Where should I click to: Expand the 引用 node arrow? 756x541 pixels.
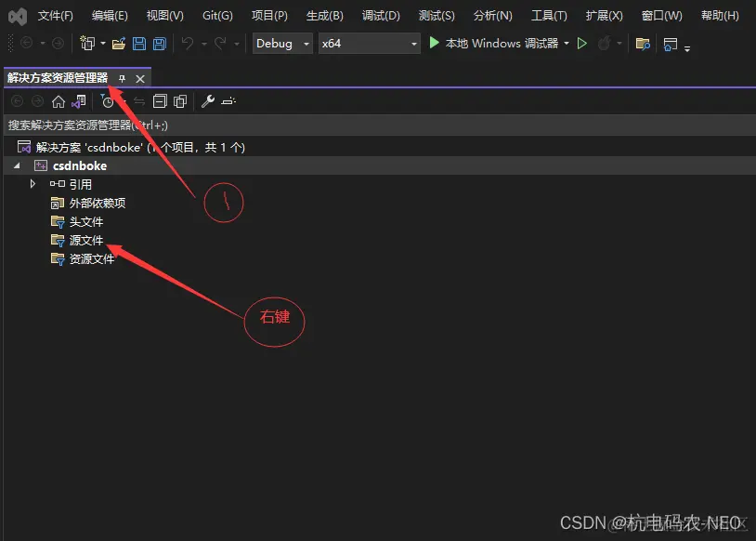click(33, 184)
